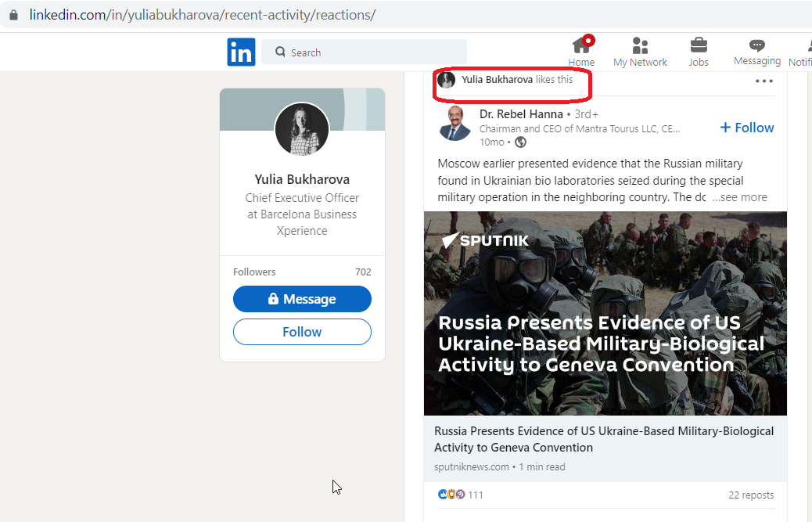Viewport: 812px width, 522px height.
Task: Click the Chairman and CEO of Mantra Tourus headline
Action: 580,129
